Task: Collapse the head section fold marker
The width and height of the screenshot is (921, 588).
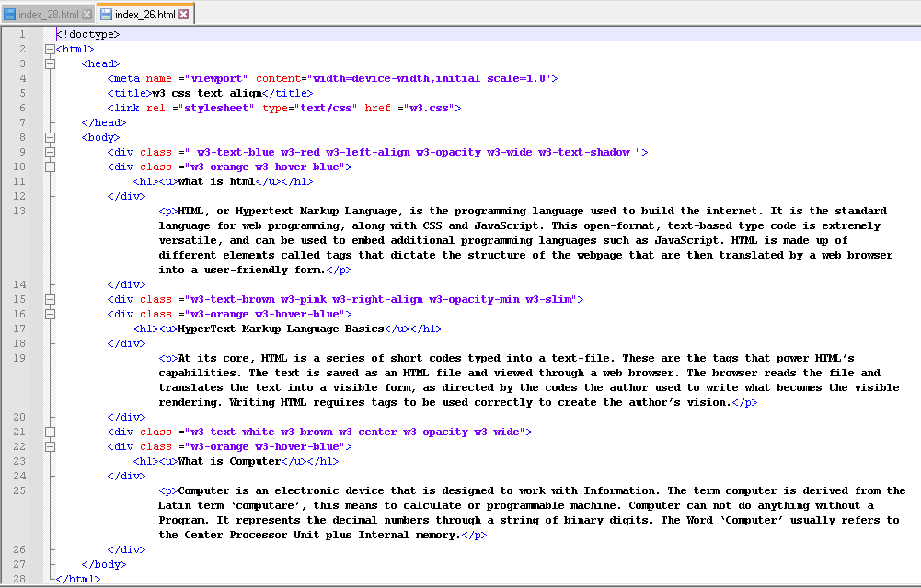Action: [49, 63]
